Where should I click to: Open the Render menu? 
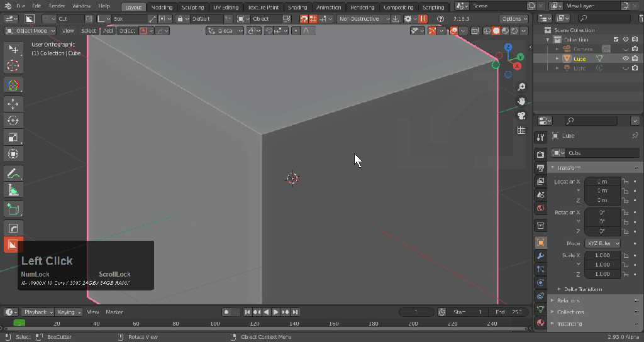point(57,6)
